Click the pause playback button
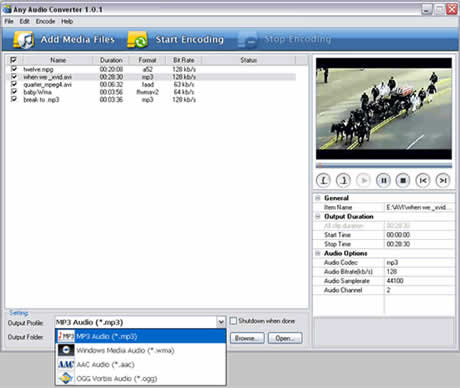The width and height of the screenshot is (460, 388). click(x=383, y=180)
